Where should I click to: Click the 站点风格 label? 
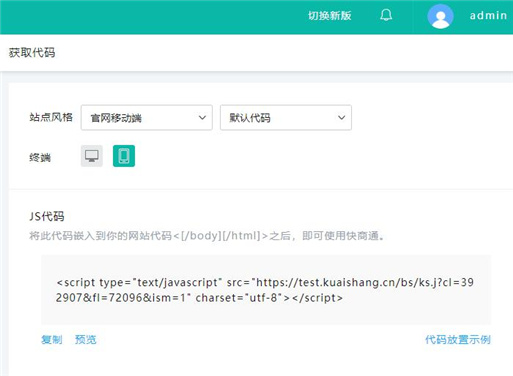(x=51, y=117)
